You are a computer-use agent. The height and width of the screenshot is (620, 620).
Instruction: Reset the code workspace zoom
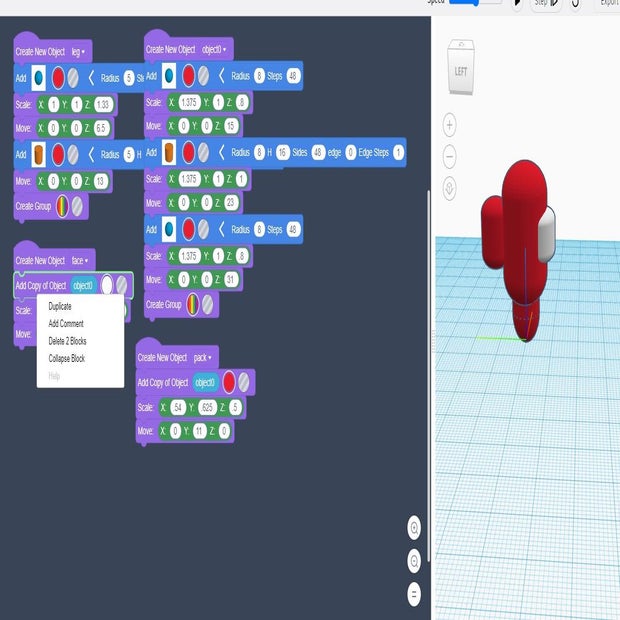click(414, 592)
